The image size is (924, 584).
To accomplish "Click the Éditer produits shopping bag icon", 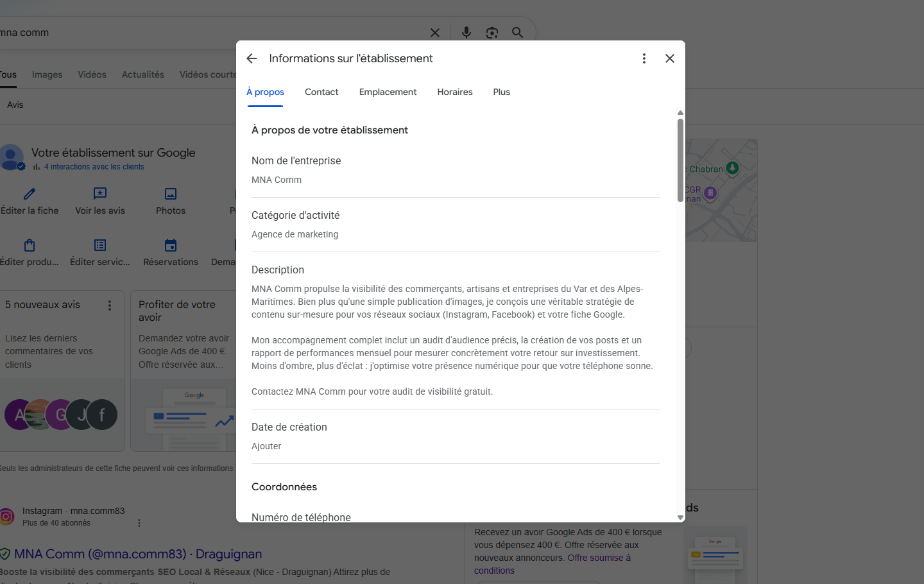I will 30,245.
